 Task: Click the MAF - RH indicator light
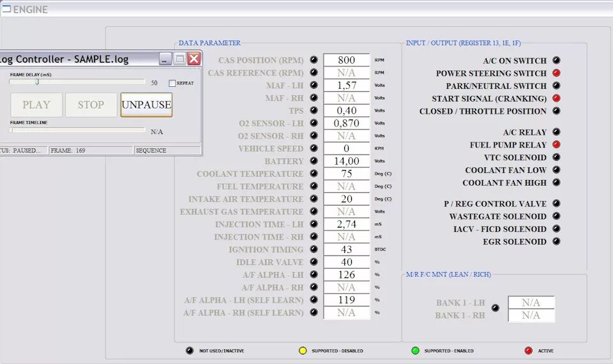pyautogui.click(x=314, y=98)
